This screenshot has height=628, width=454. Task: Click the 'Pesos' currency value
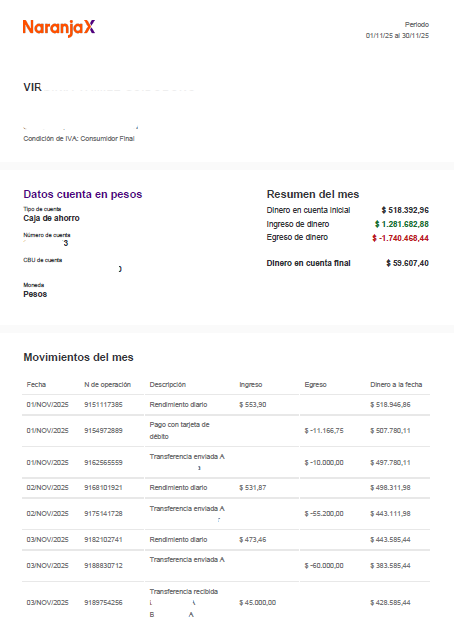coord(35,294)
